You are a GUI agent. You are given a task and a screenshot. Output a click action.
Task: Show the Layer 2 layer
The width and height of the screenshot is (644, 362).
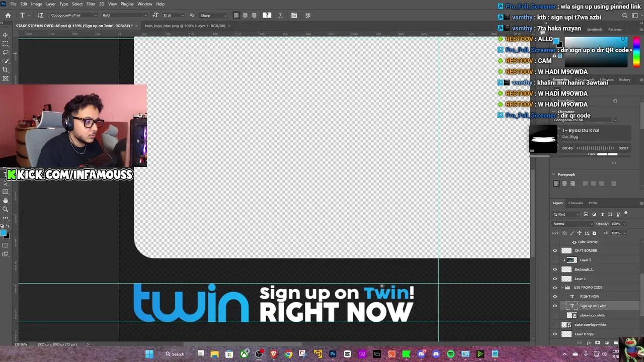[x=555, y=260]
